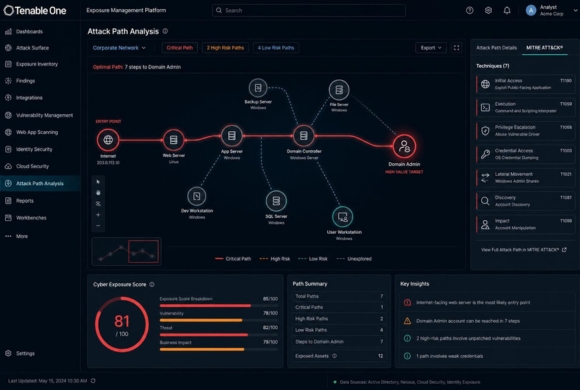Click the Identity Security sidebar icon
The height and width of the screenshot is (390, 580).
click(8, 149)
